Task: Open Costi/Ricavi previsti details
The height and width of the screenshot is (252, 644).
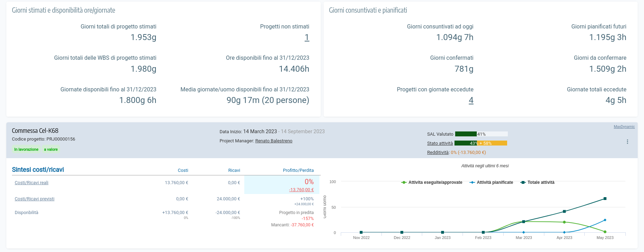Action: pyautogui.click(x=34, y=199)
